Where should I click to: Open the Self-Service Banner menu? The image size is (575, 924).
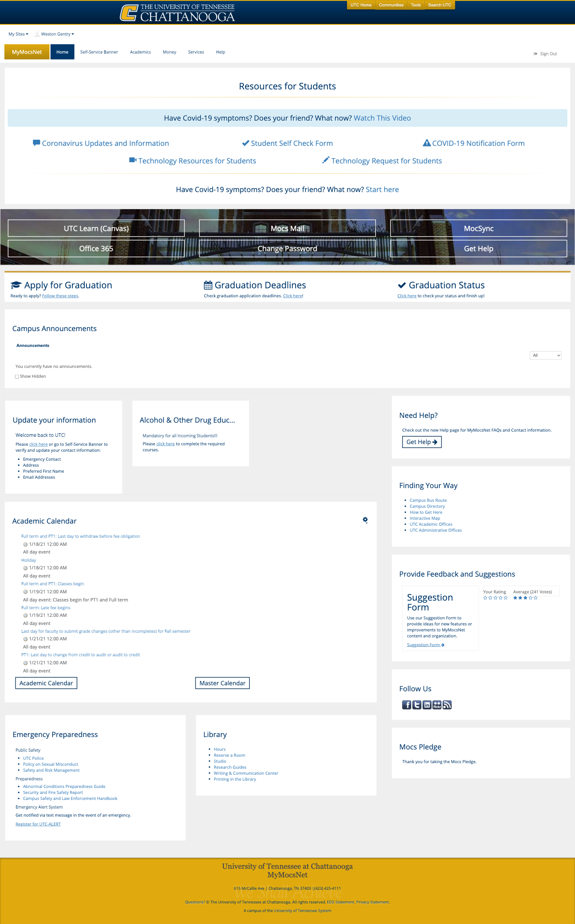coord(99,52)
